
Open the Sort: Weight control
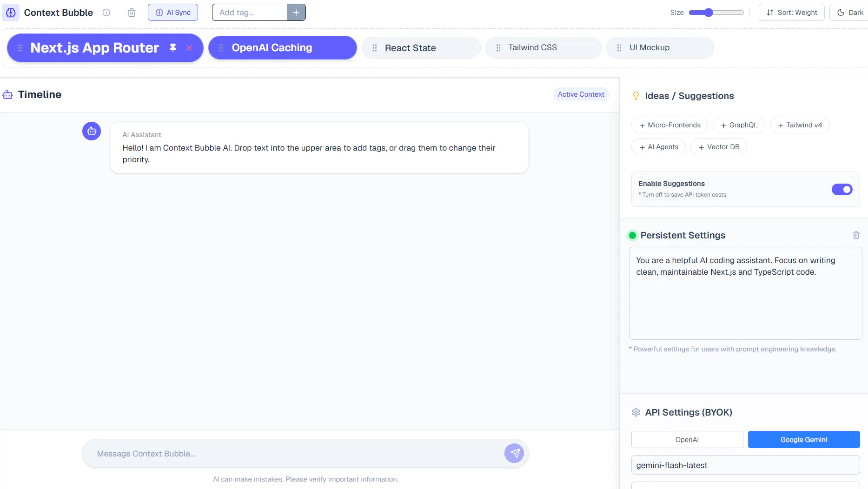792,13
